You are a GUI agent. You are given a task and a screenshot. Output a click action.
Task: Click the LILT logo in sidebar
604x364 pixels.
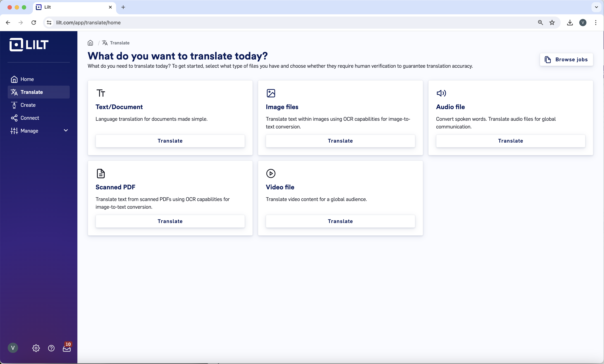tap(29, 45)
